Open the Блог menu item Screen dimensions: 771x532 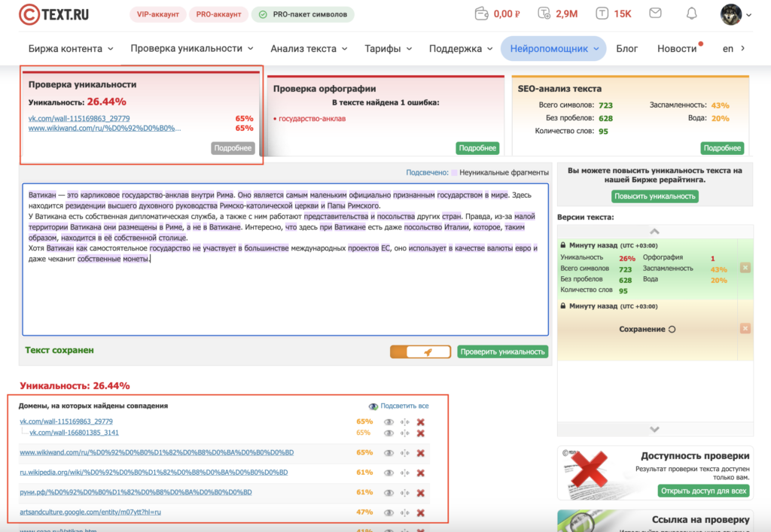[626, 48]
